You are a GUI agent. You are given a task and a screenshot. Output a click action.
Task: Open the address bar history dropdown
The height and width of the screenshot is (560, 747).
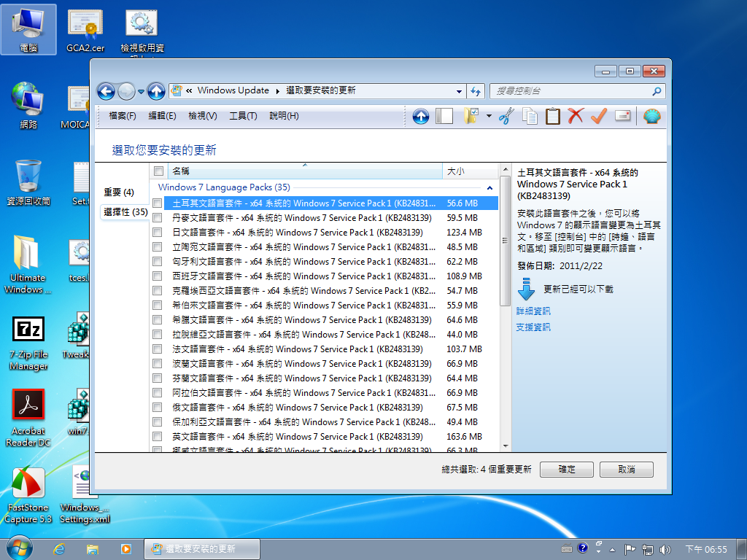(x=459, y=91)
